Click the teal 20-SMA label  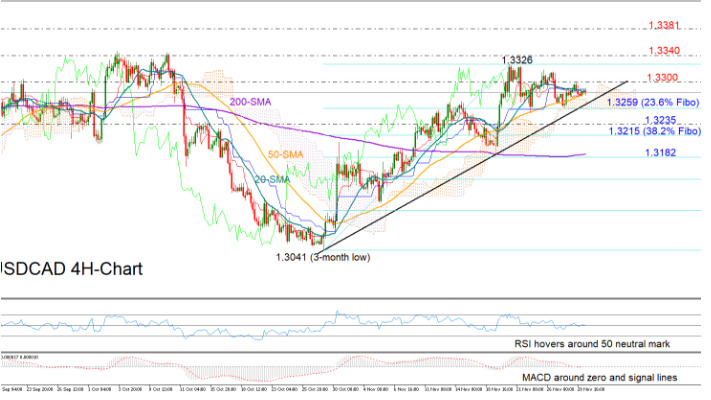coord(272,180)
